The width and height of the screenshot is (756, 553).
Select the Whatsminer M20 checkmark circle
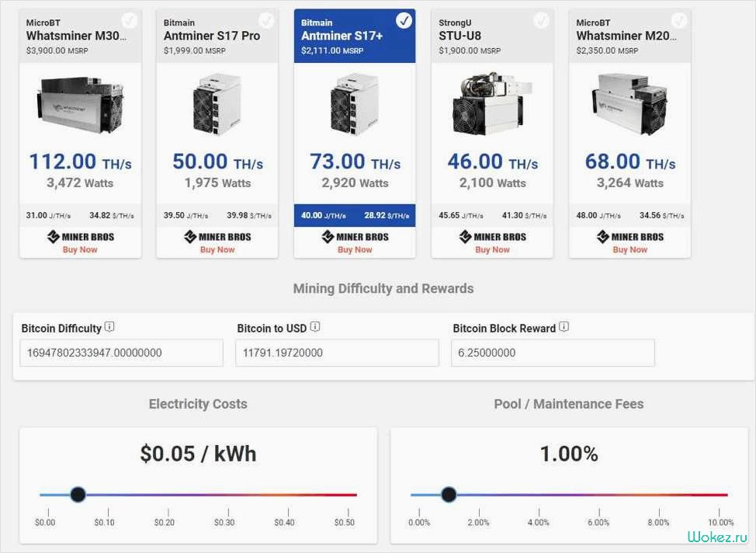click(x=679, y=20)
